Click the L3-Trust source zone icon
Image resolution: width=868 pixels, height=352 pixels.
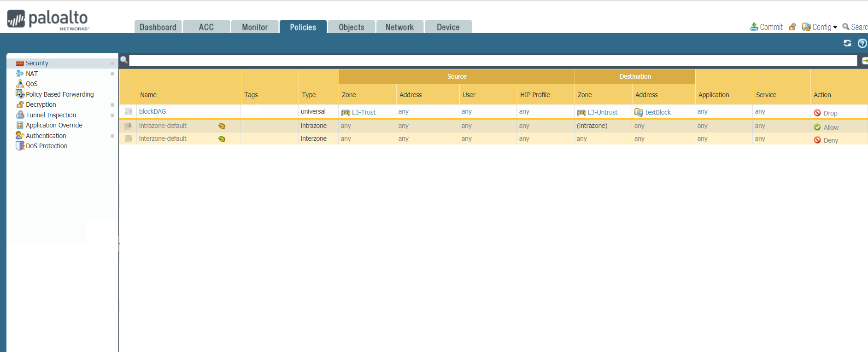pos(345,112)
